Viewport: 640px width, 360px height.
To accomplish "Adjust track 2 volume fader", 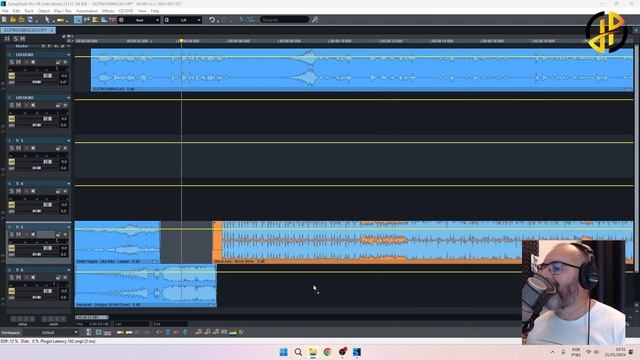I will [48, 119].
